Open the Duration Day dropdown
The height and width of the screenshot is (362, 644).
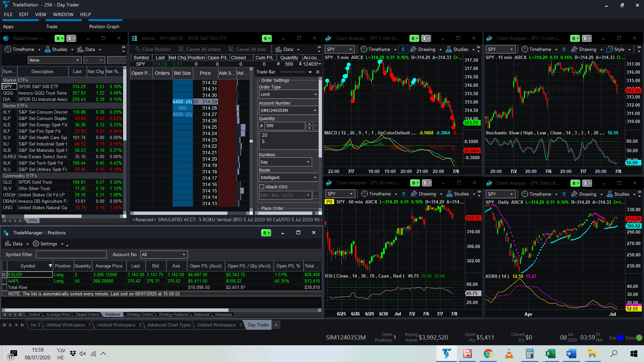tap(285, 162)
